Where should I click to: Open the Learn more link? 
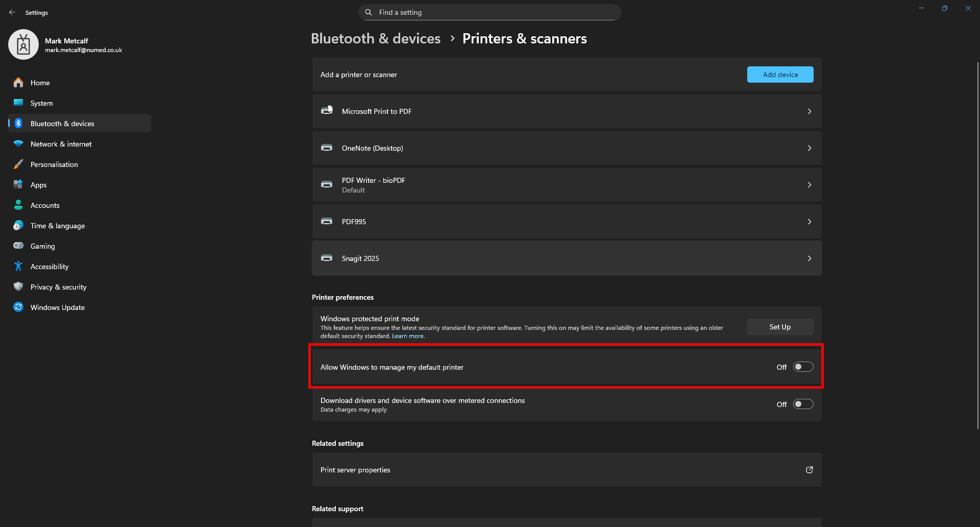(x=408, y=336)
